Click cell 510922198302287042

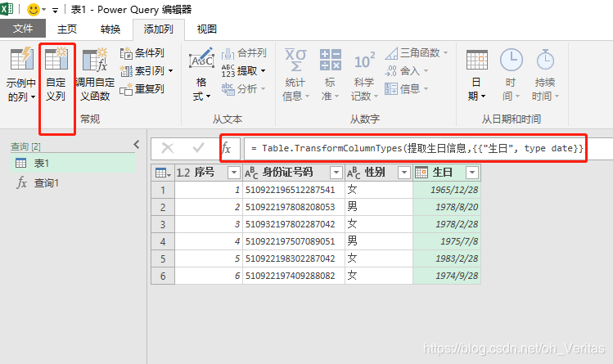[294, 259]
